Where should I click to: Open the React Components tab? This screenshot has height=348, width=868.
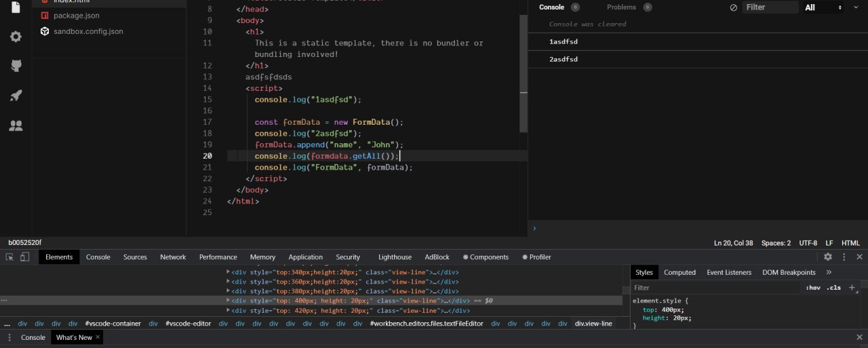pos(486,257)
